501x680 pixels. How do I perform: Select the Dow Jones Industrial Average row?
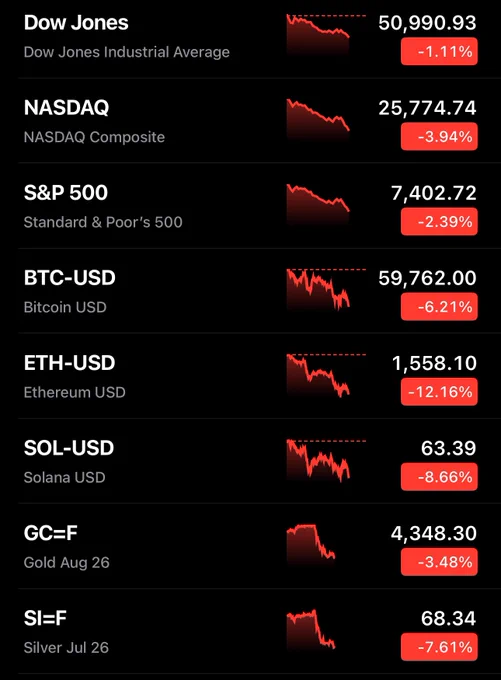pos(251,37)
